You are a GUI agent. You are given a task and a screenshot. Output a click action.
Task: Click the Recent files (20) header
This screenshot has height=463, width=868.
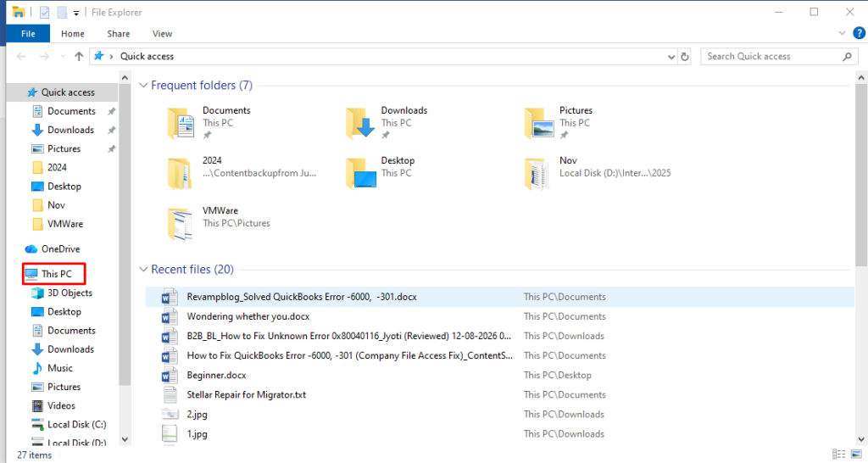point(192,270)
